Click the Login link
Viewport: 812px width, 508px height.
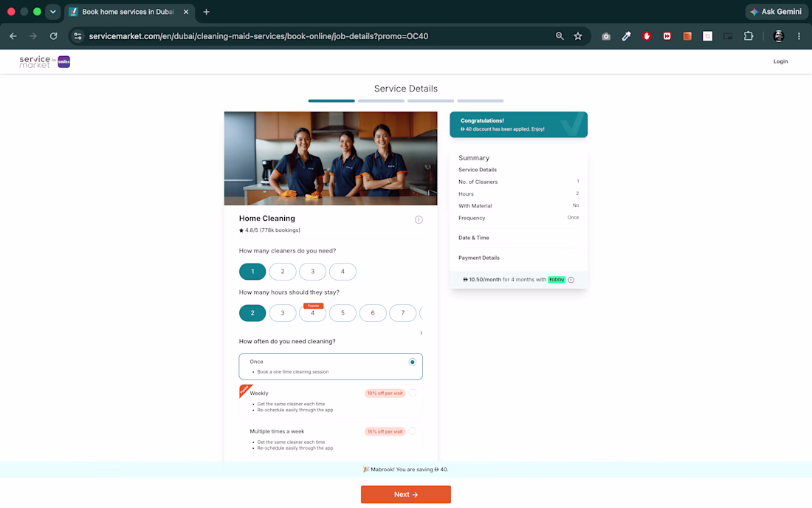[780, 61]
